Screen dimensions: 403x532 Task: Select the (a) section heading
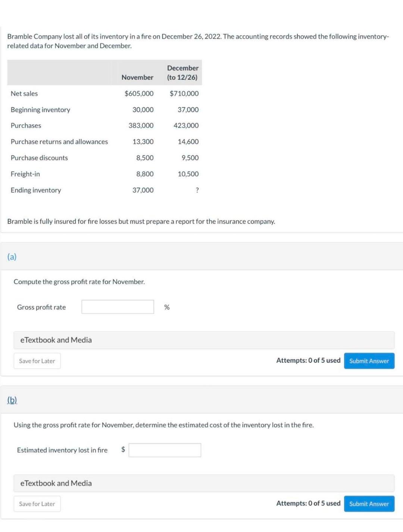point(12,256)
